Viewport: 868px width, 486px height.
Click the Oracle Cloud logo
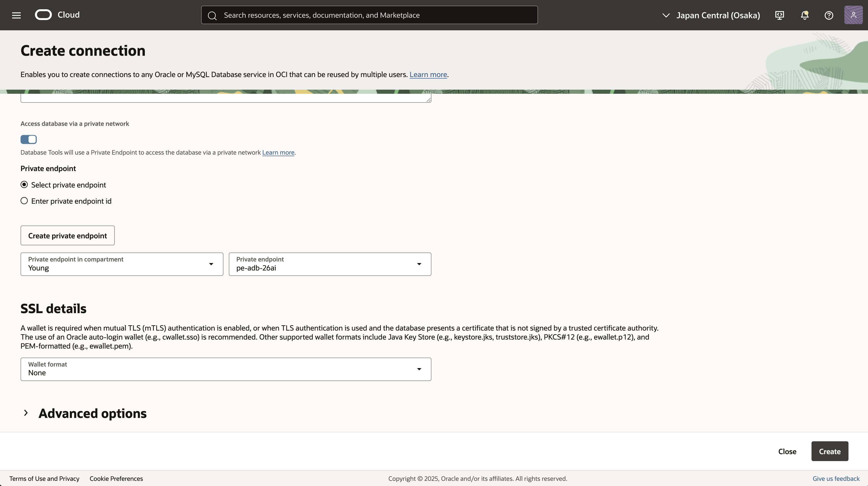(x=43, y=15)
